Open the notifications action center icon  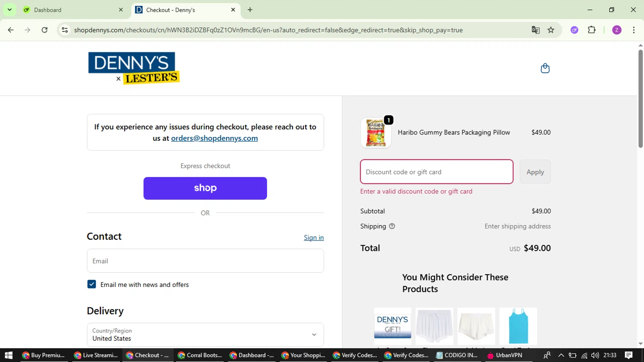click(629, 355)
